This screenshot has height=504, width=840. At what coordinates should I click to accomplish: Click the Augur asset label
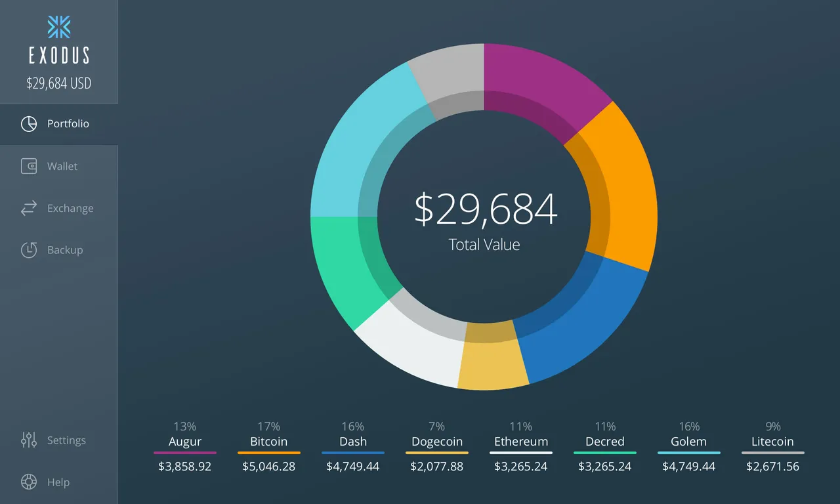(x=185, y=442)
